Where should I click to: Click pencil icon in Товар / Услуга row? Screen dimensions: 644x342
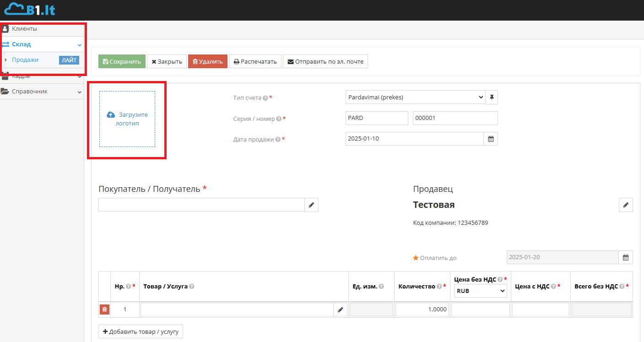pos(340,309)
